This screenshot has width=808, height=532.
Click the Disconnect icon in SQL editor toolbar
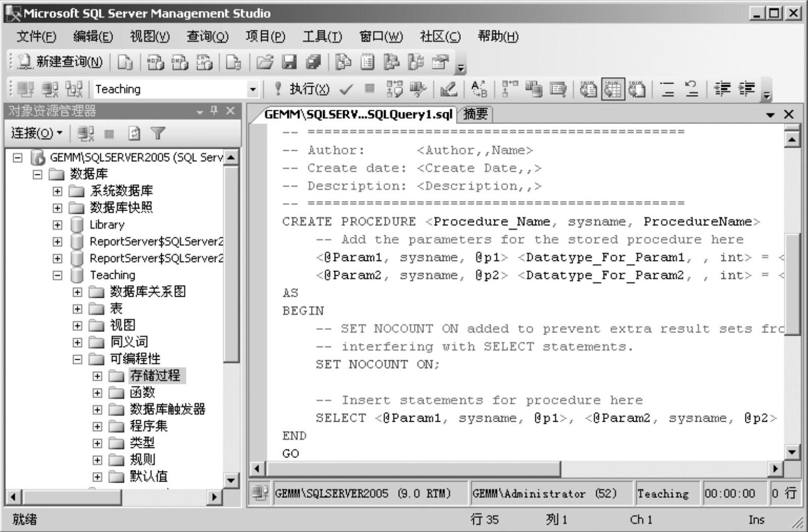point(49,90)
